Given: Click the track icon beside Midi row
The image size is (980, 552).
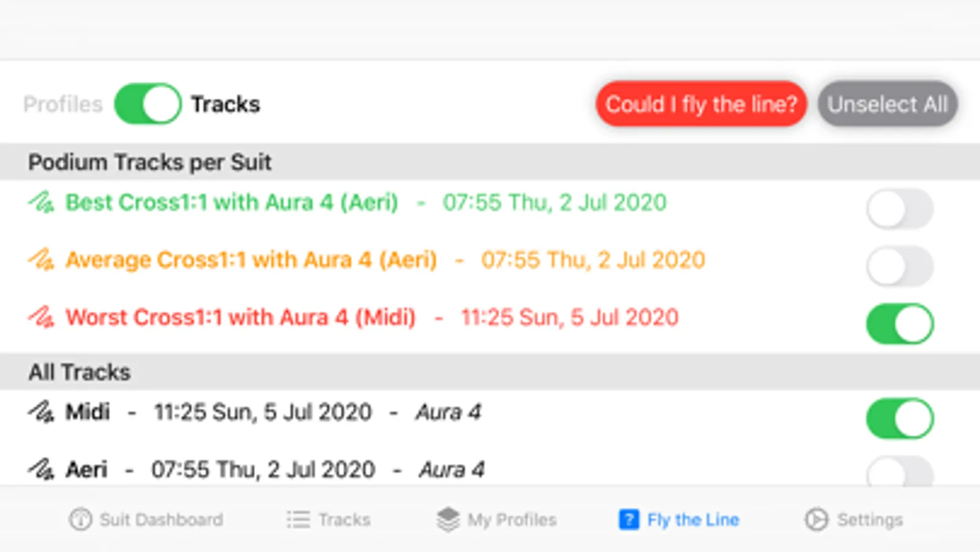Looking at the screenshot, I should tap(41, 412).
